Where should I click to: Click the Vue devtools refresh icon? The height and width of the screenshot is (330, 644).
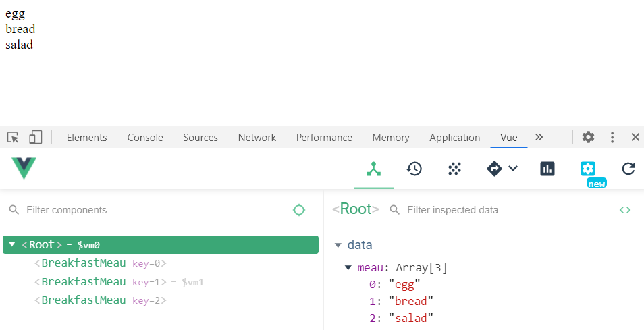[628, 169]
